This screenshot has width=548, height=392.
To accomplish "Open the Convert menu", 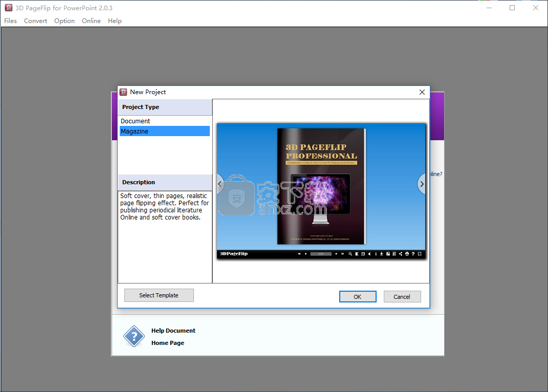I will click(35, 20).
